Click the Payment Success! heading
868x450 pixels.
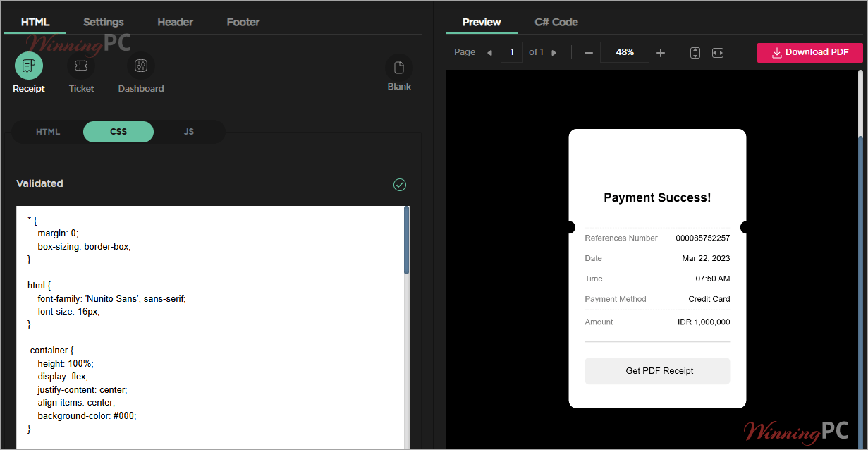[x=657, y=197]
